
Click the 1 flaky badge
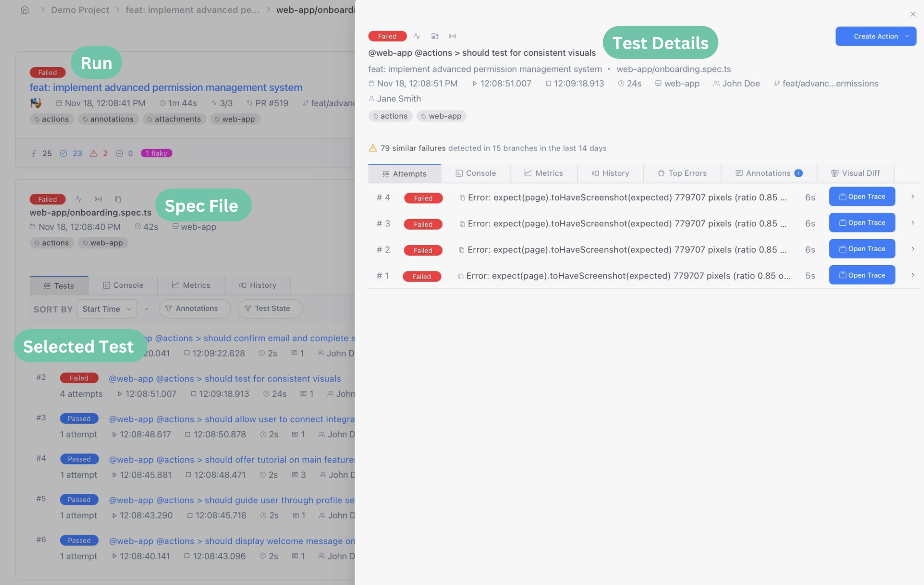(x=156, y=153)
